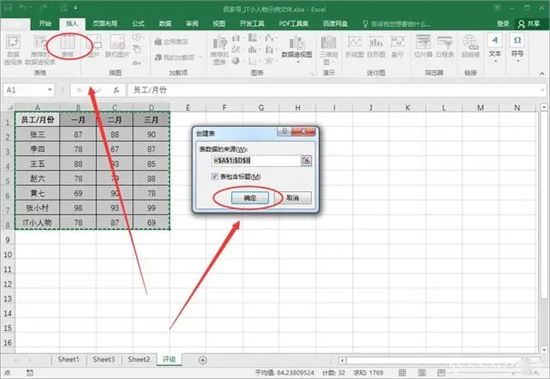The width and height of the screenshot is (550, 379).
Task: Toggle the 'table has headers' checkbox
Action: [x=215, y=177]
